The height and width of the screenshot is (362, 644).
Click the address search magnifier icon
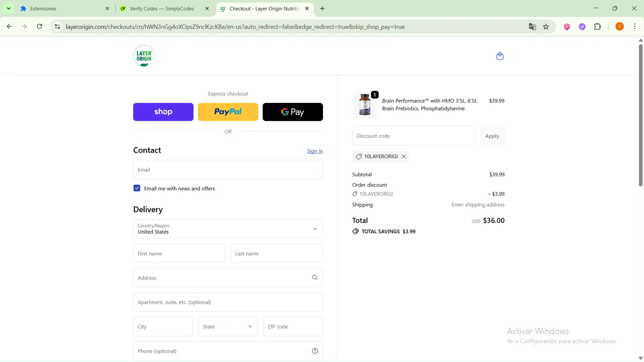coord(315,278)
